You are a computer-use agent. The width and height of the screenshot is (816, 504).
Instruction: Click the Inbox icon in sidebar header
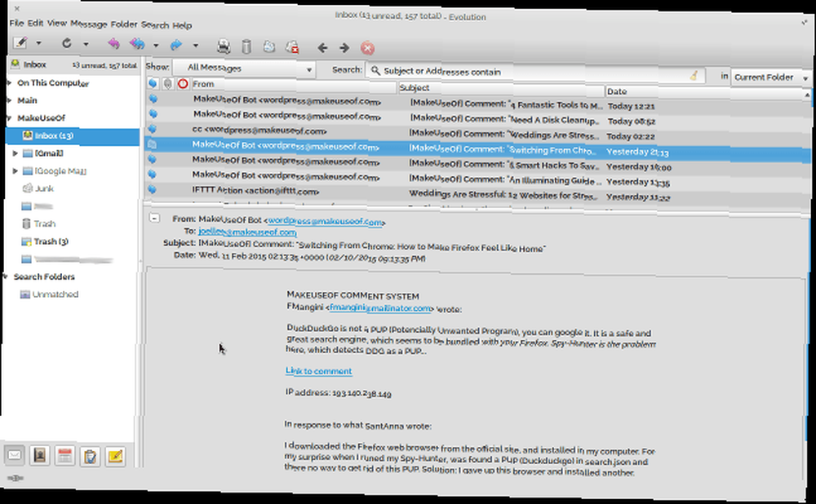pyautogui.click(x=15, y=64)
